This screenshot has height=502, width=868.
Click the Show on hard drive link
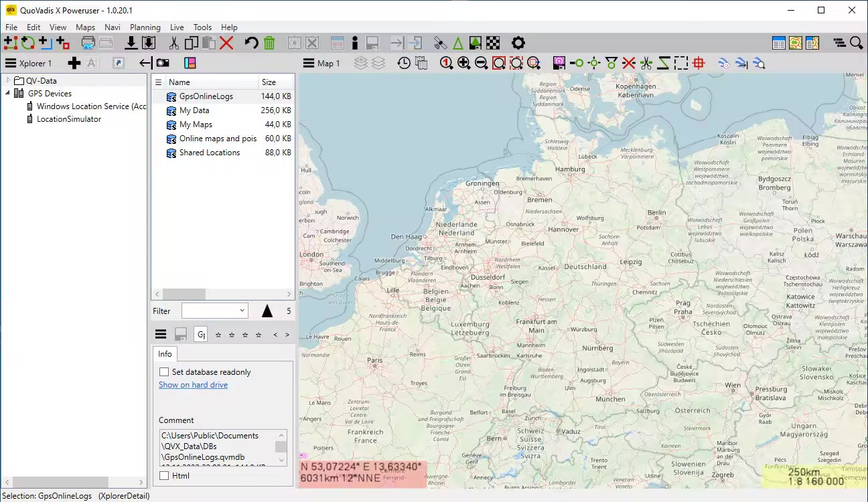point(193,385)
